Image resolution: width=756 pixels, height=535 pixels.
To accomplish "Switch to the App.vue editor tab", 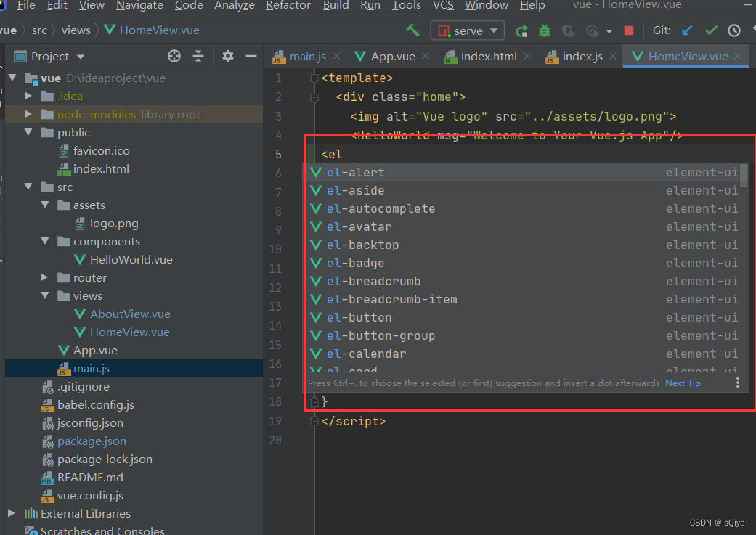I will coord(392,57).
